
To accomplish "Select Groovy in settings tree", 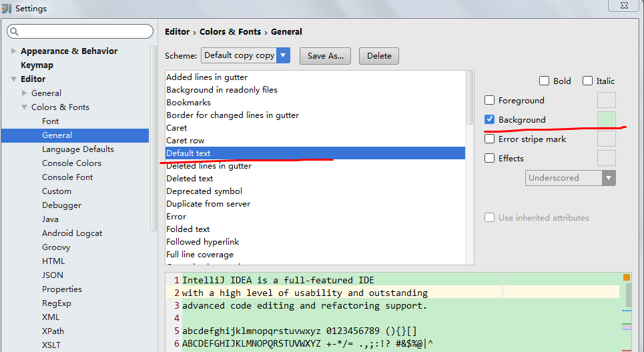I will [x=56, y=247].
